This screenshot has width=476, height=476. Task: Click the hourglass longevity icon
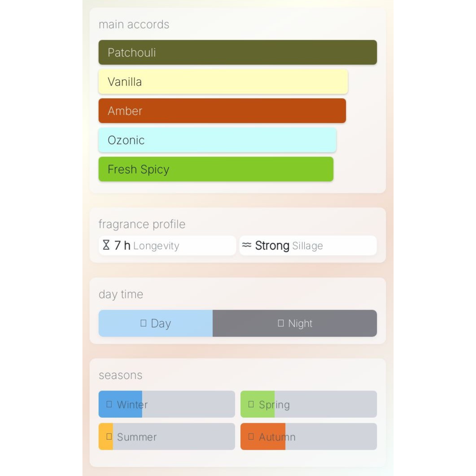point(106,245)
